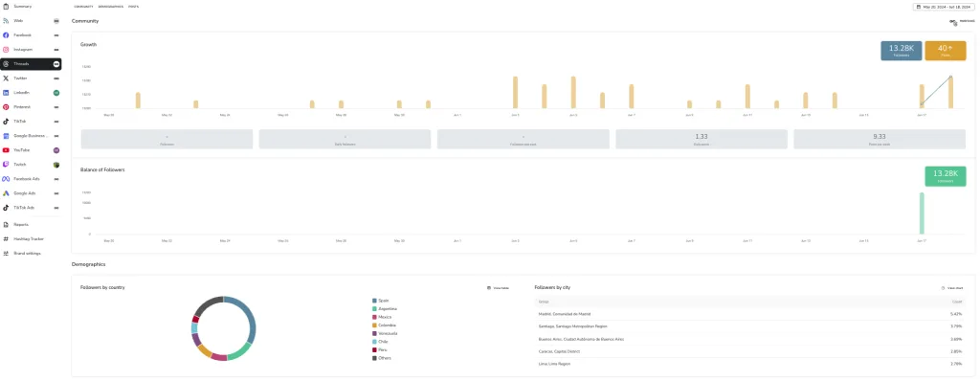This screenshot has width=980, height=381.
Task: Open the date range picker
Action: (x=945, y=7)
